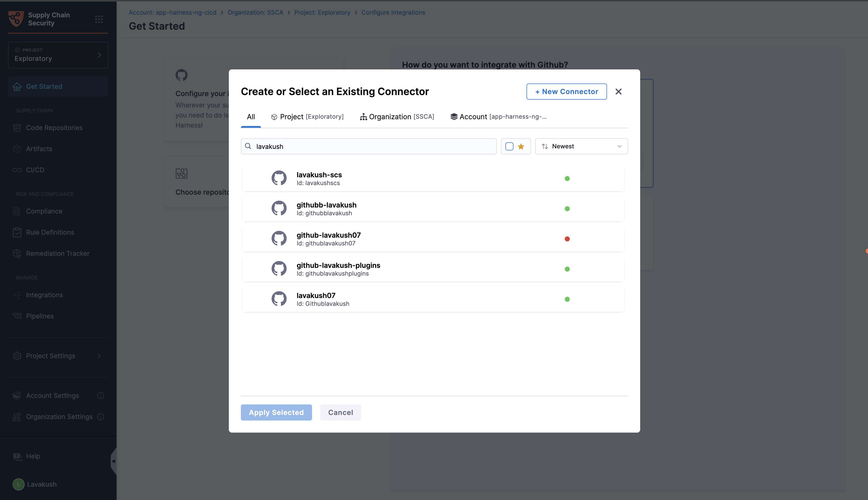
Task: Select the lavakush07 connector row
Action: (x=433, y=300)
